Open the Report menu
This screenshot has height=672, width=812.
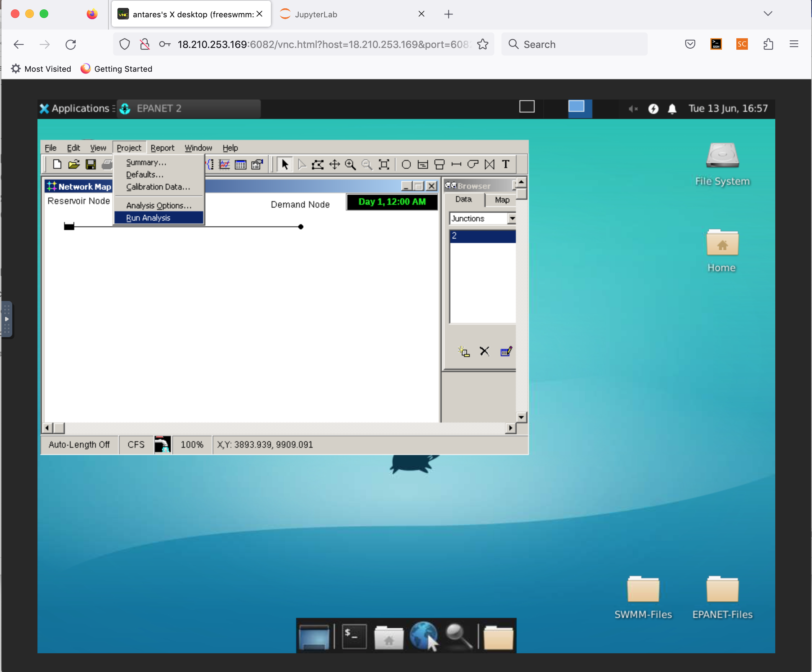tap(162, 148)
